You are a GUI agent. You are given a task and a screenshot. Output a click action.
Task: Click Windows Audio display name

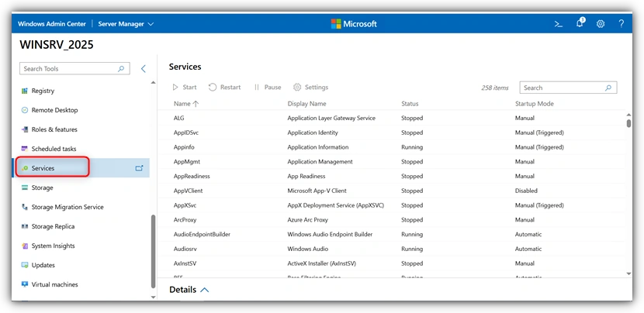click(307, 249)
